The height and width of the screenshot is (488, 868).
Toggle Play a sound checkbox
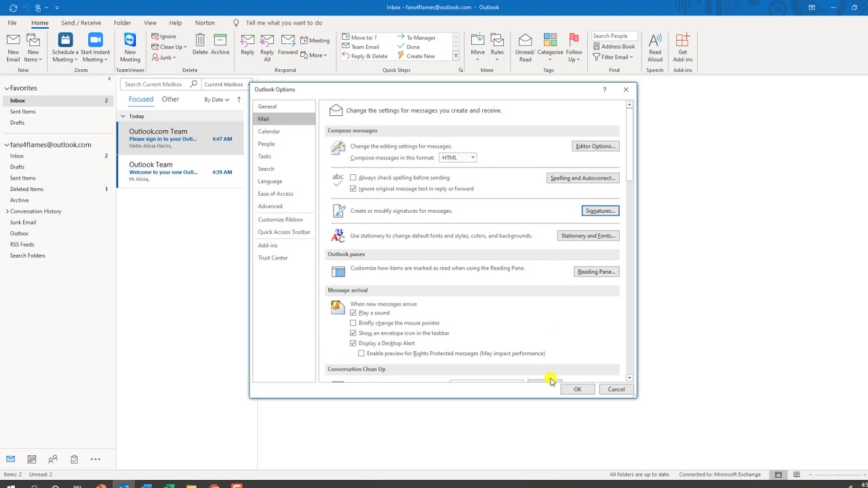pos(353,312)
